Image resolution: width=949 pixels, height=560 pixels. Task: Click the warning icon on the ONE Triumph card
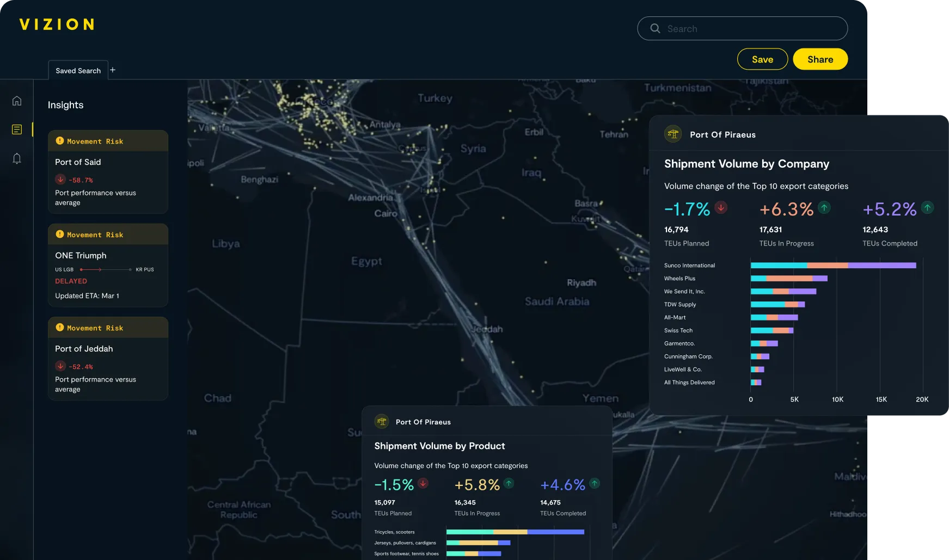60,234
